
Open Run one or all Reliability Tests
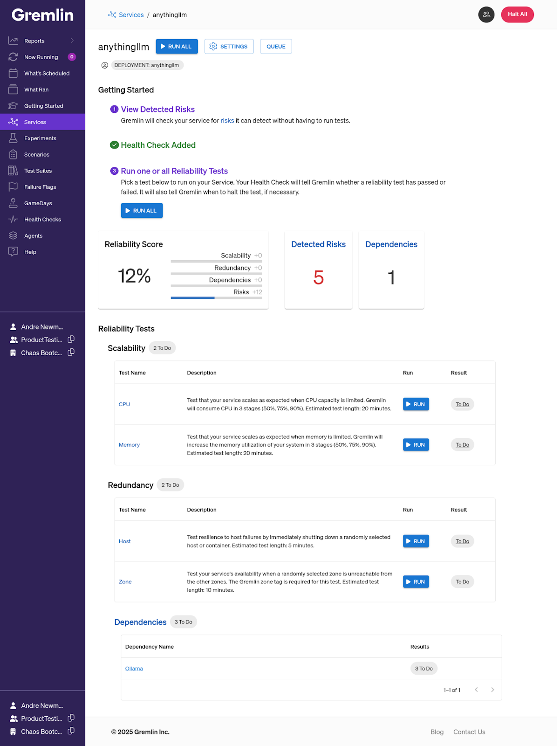pos(174,171)
